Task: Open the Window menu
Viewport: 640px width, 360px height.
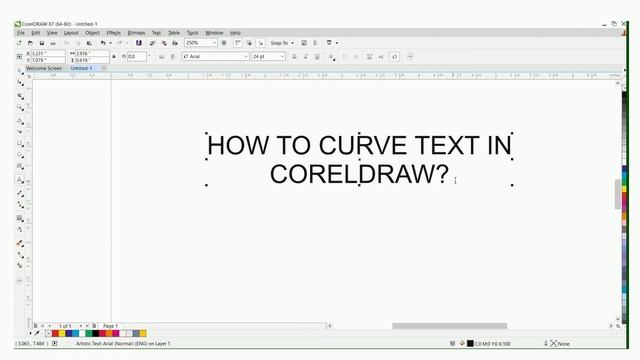Action: [214, 33]
